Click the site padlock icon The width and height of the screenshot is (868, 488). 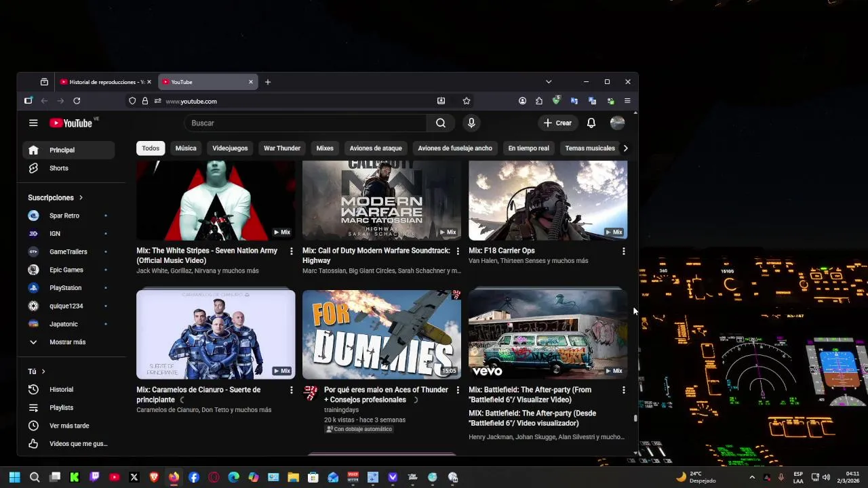(144, 101)
